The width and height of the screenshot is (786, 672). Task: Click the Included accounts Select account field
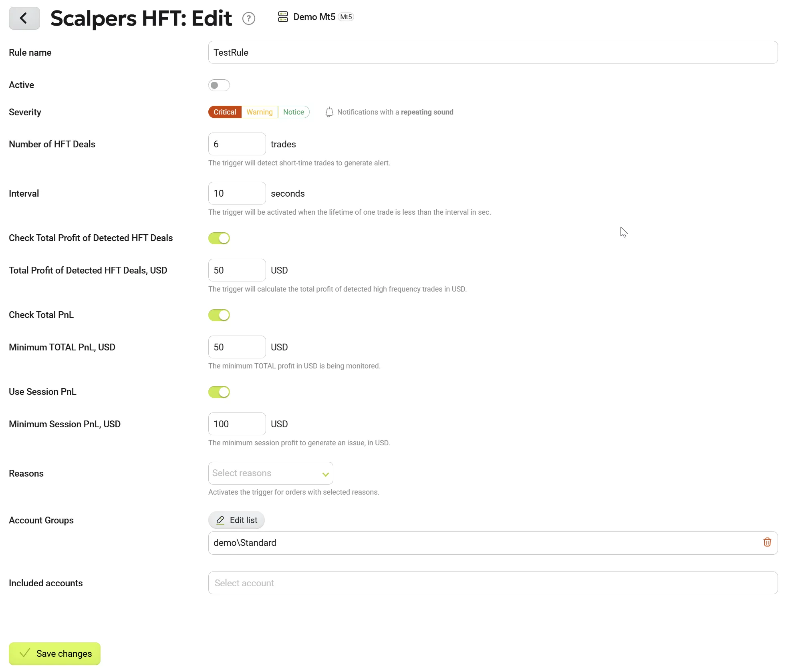click(x=493, y=583)
